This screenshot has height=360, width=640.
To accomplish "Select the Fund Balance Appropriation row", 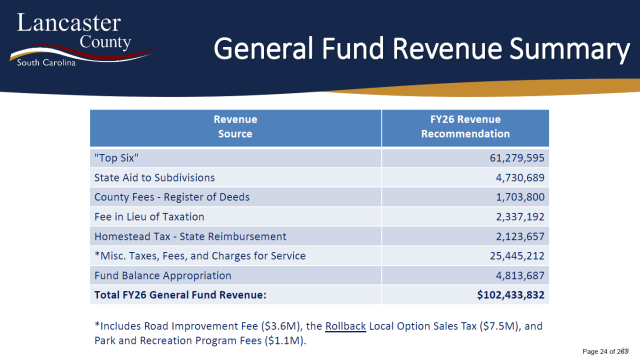I will point(320,276).
